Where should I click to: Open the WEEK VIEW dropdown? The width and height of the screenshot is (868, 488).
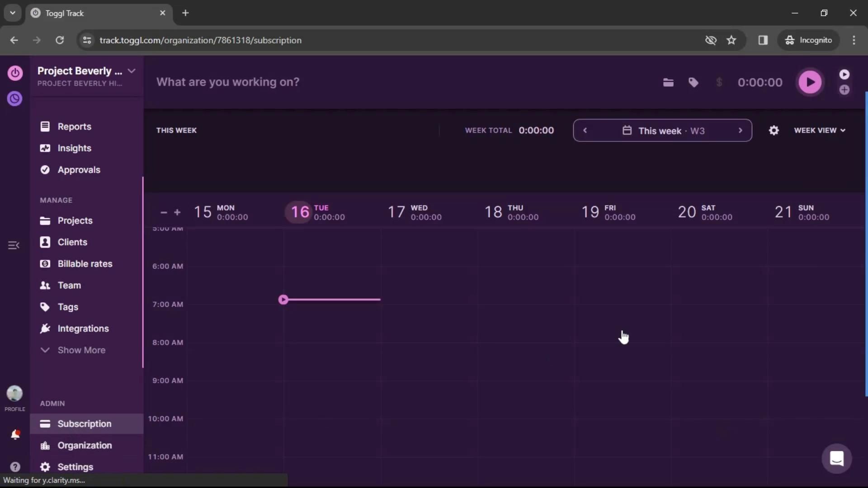819,131
